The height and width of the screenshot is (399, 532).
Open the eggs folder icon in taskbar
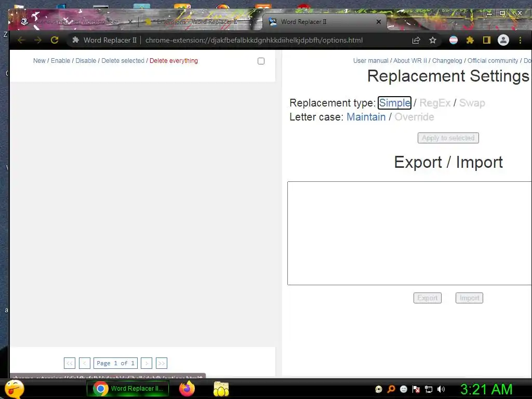221,389
